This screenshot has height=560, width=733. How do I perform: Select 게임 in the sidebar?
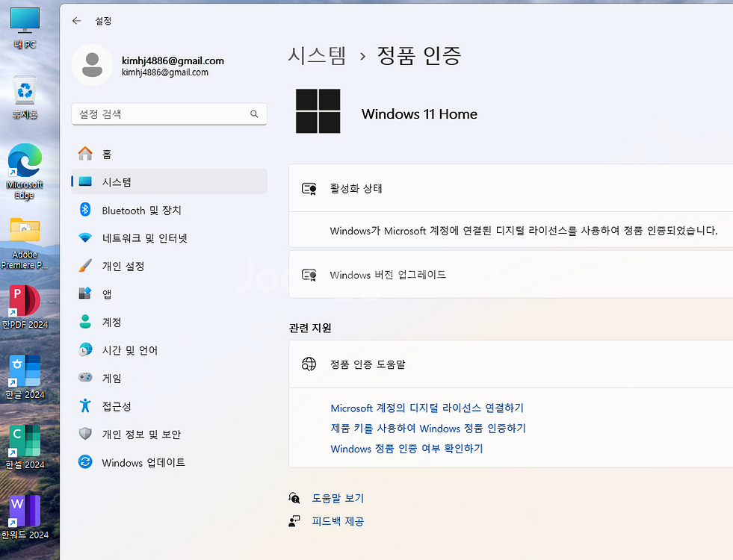(x=169, y=378)
